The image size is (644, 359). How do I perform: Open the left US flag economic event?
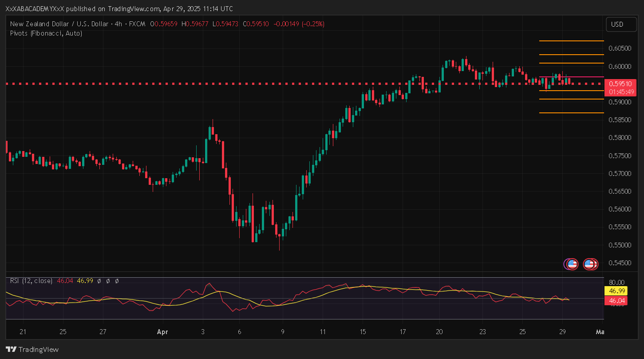tap(572, 264)
